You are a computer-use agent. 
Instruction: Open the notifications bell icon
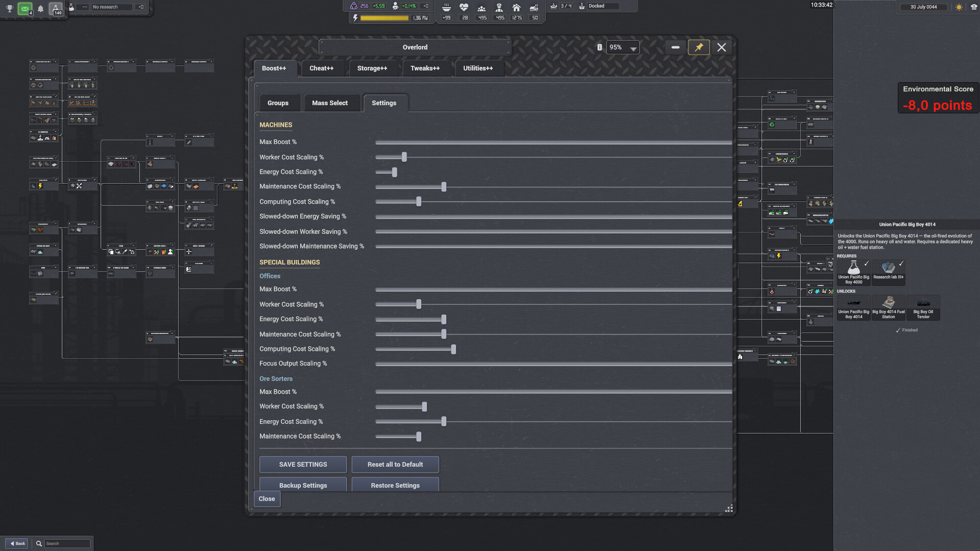(40, 9)
